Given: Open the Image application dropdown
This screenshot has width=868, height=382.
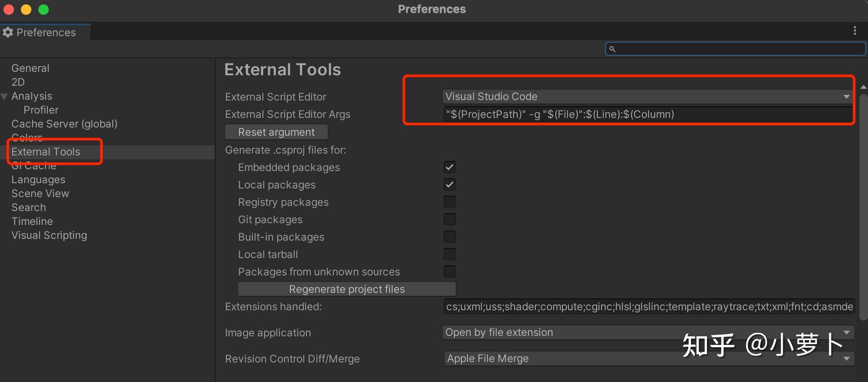Looking at the screenshot, I should pos(647,332).
